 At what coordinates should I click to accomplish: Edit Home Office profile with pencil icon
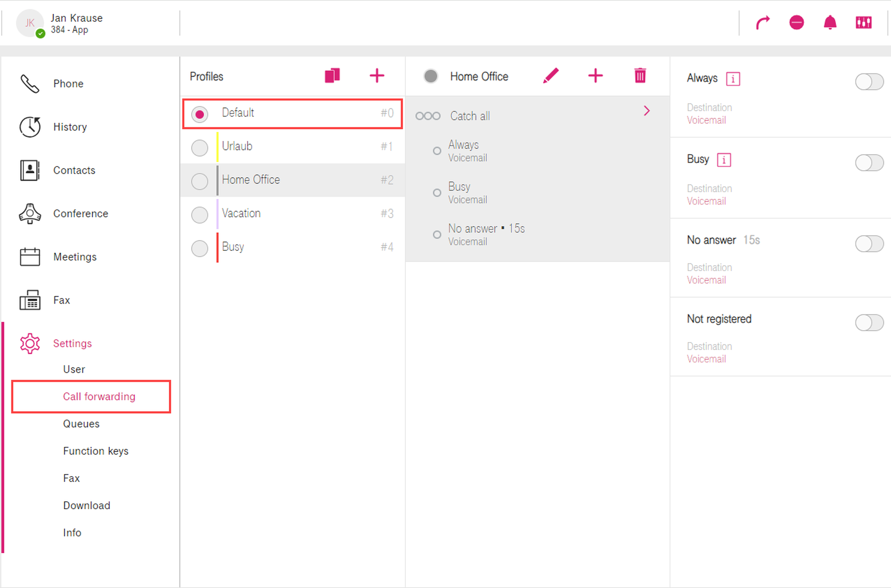coord(551,76)
